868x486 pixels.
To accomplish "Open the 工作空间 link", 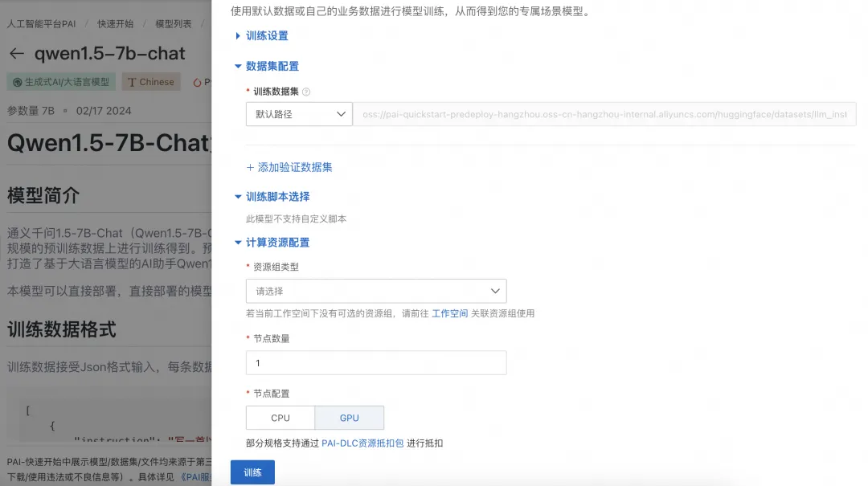I will pyautogui.click(x=449, y=313).
